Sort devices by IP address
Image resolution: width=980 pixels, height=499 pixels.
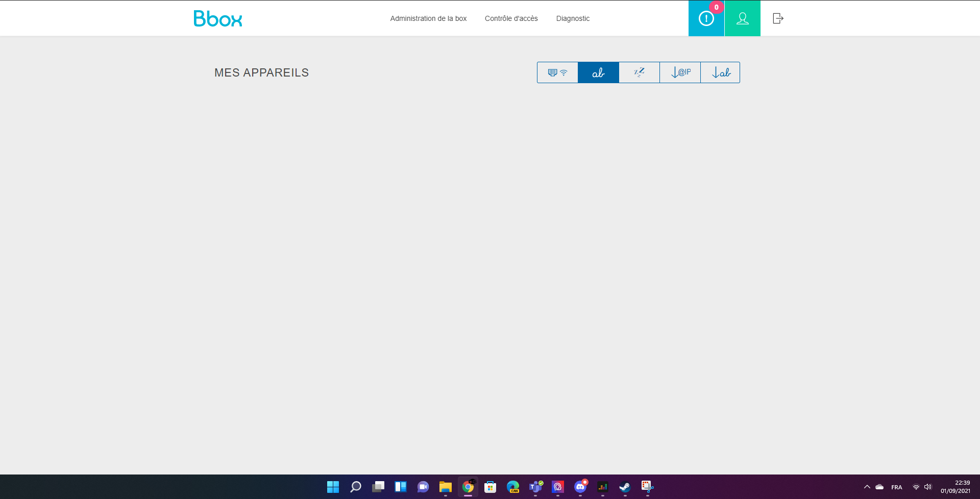(x=680, y=72)
